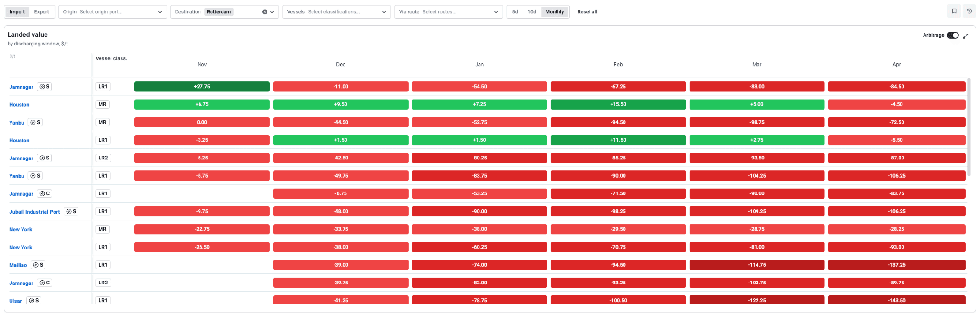Screen dimensions: 980x317
Task: Select the 5d window option
Action: (x=515, y=12)
